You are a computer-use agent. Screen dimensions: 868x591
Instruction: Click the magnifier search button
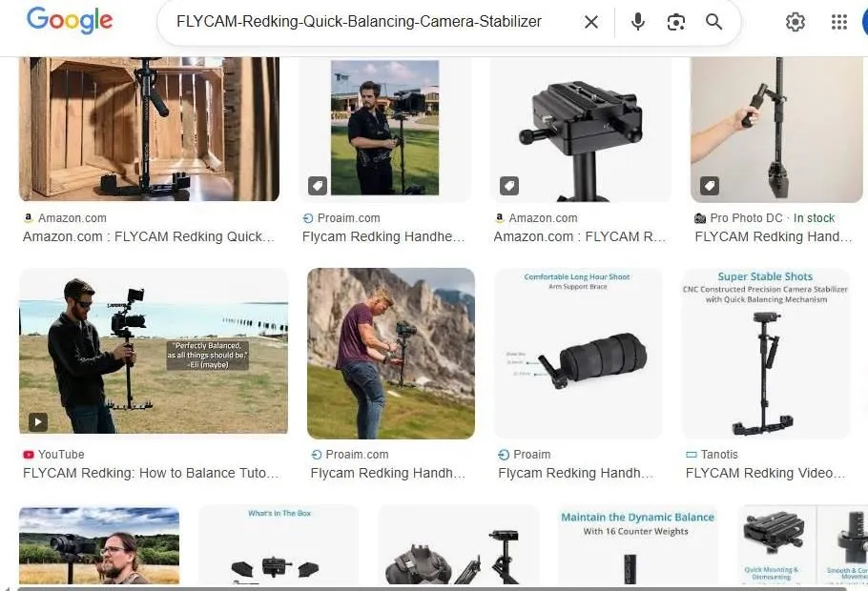click(x=714, y=22)
